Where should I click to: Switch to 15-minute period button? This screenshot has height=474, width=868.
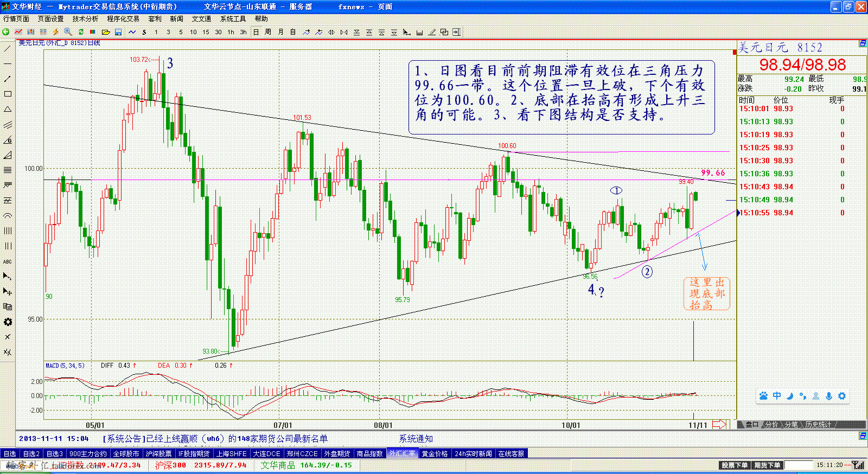click(206, 32)
